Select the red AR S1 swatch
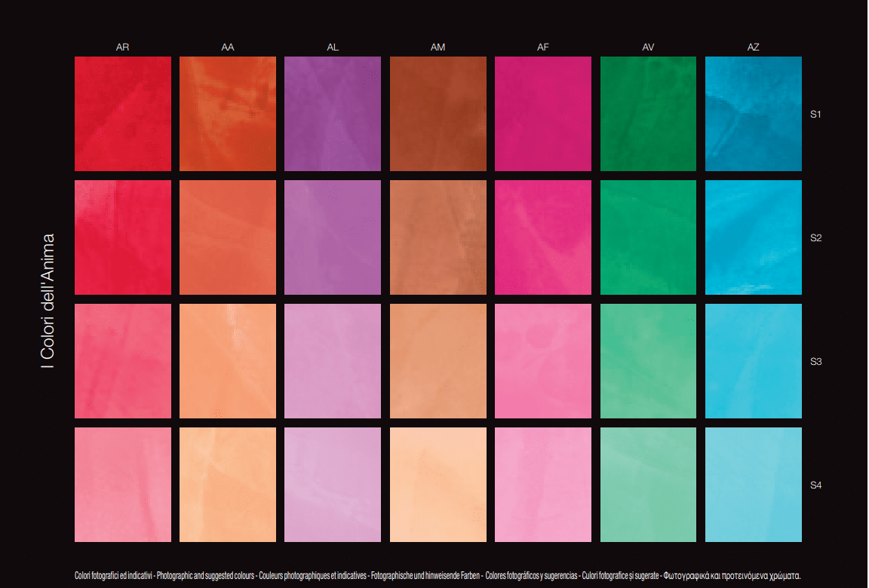Image resolution: width=869 pixels, height=588 pixels. tap(122, 114)
